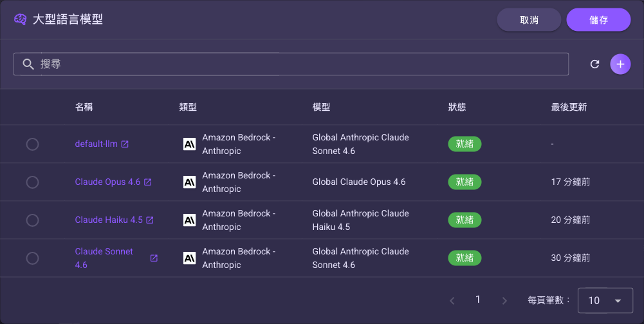This screenshot has height=324, width=644.
Task: Click Anthropic logo in Claude Opus 4.6 row
Action: click(189, 182)
